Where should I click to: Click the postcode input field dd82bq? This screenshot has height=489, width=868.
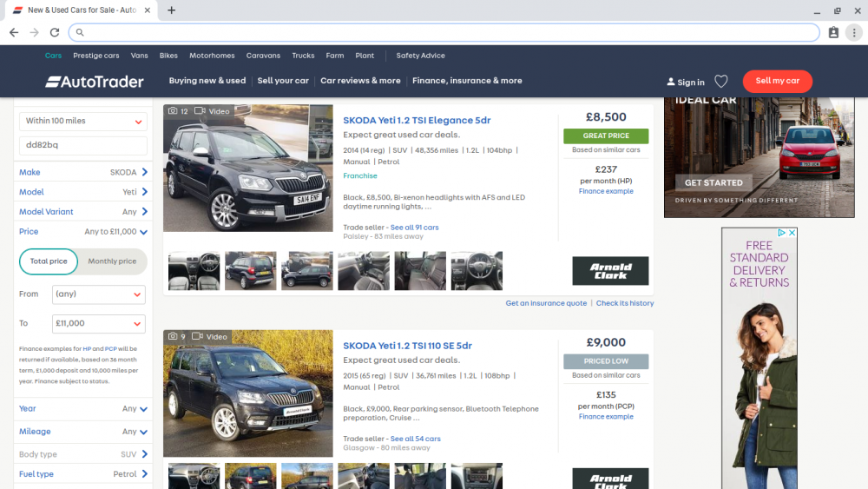83,145
